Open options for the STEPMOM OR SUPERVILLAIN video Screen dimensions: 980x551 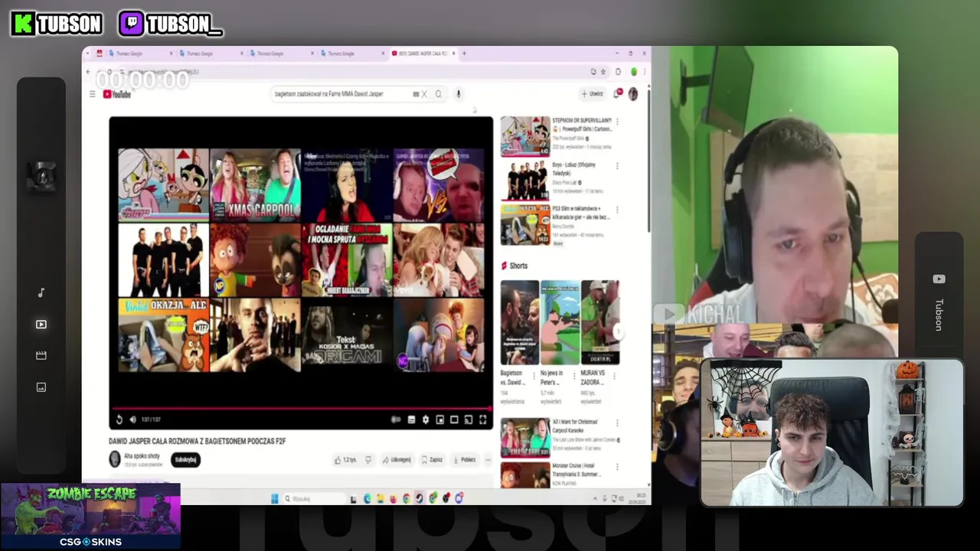617,122
